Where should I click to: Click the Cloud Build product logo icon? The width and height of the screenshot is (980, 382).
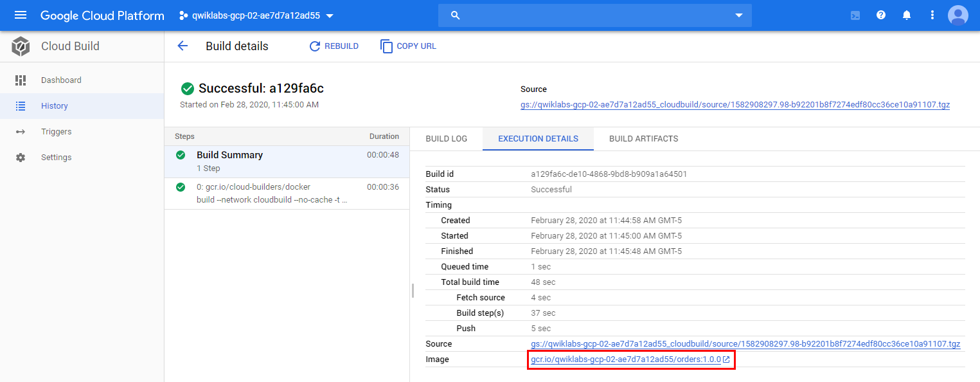pos(21,46)
